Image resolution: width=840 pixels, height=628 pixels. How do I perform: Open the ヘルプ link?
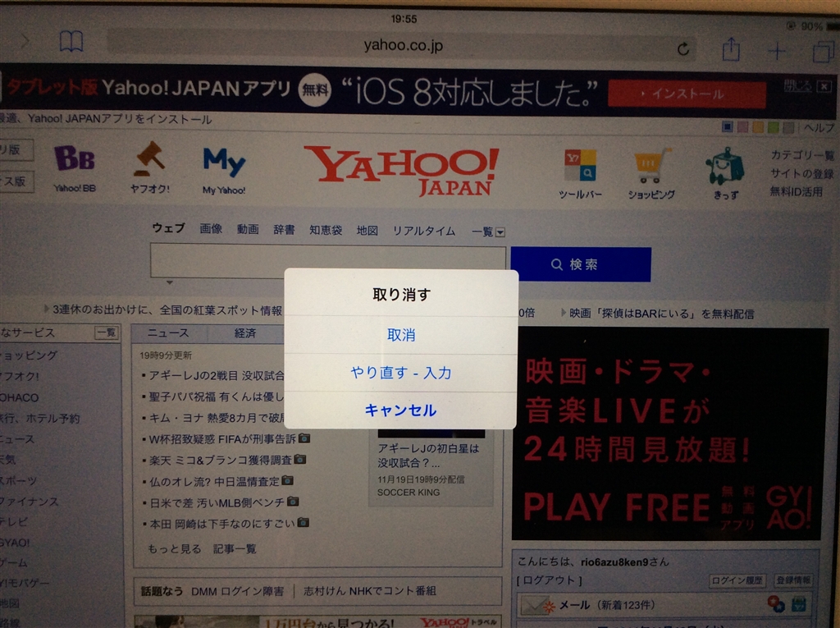pos(819,127)
